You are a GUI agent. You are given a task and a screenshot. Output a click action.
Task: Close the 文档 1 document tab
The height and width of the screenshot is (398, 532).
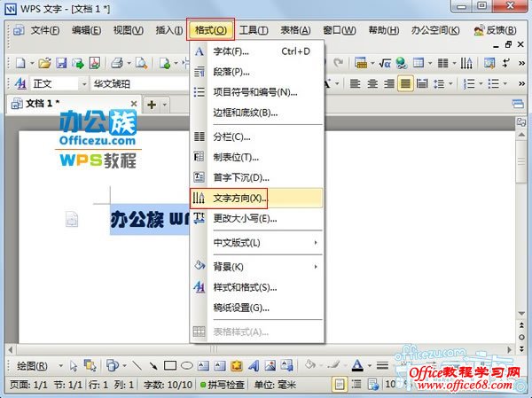(x=134, y=104)
